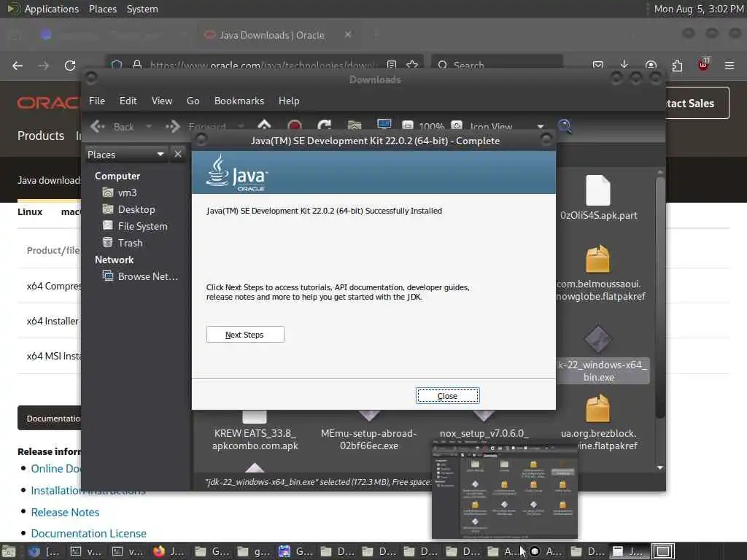Click the Next Steps button
The width and height of the screenshot is (747, 560).
(245, 334)
